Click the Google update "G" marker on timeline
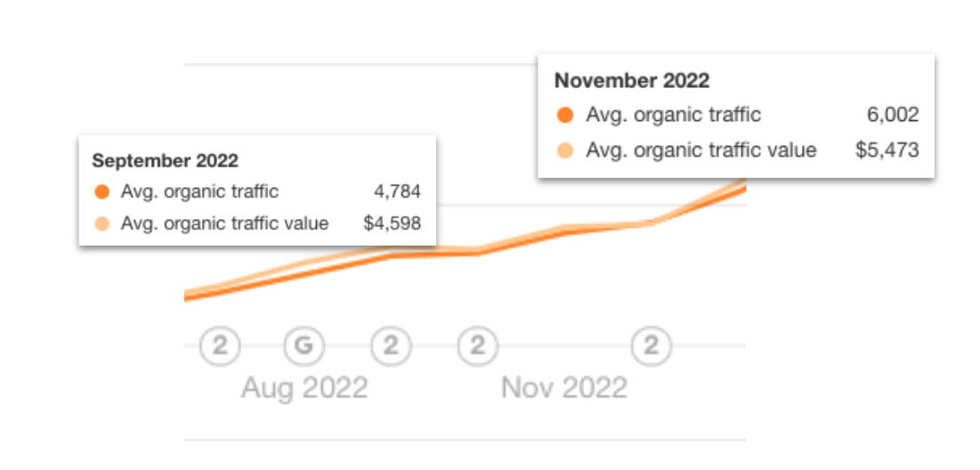This screenshot has width=980, height=470. pyautogui.click(x=304, y=345)
